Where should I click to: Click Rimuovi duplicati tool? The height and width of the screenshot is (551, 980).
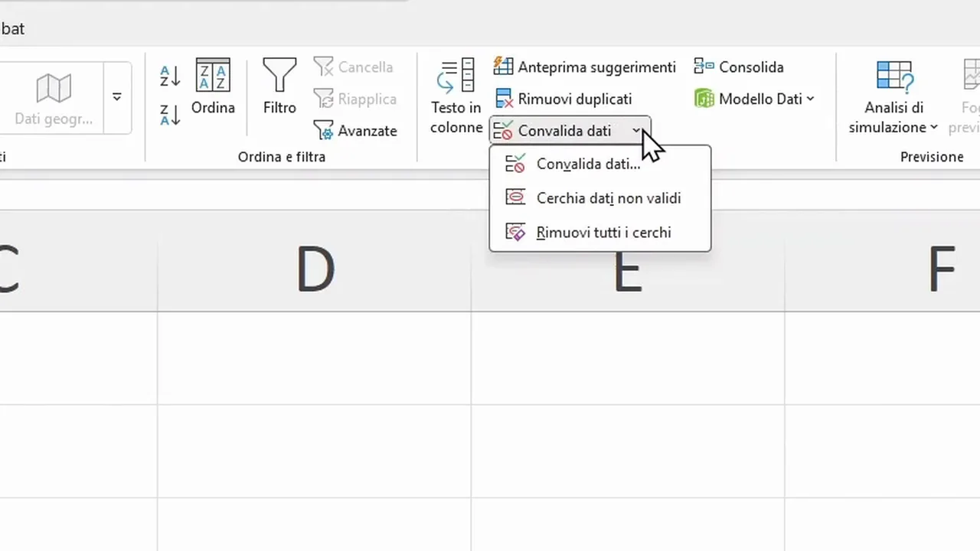pyautogui.click(x=563, y=99)
